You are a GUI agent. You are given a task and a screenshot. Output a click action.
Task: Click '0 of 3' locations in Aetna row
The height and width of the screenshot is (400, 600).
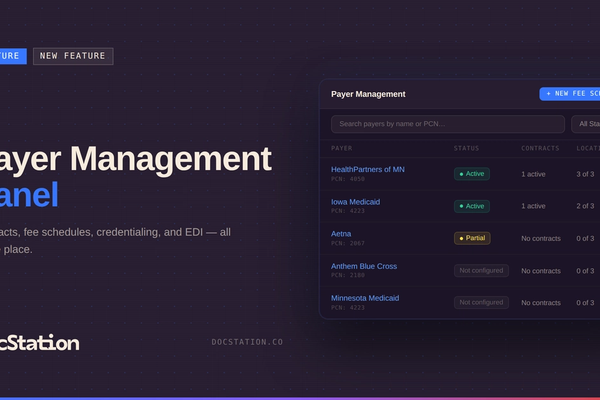[585, 238]
